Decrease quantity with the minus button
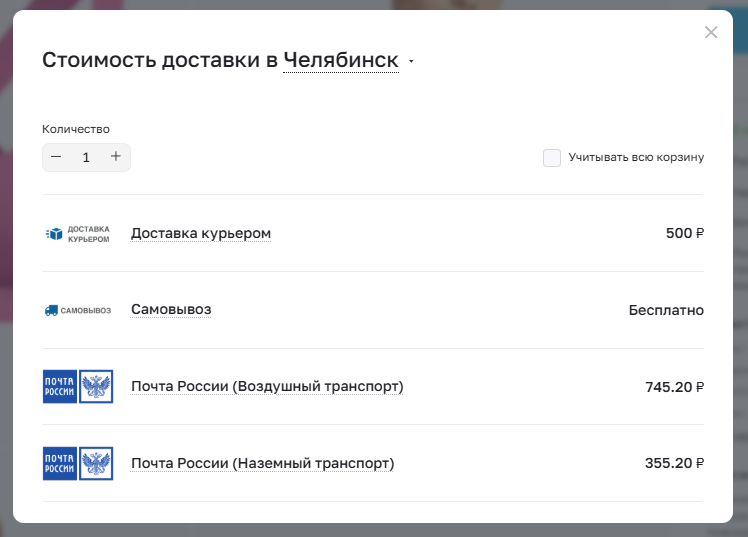Screen dimensions: 748x537 tap(56, 157)
